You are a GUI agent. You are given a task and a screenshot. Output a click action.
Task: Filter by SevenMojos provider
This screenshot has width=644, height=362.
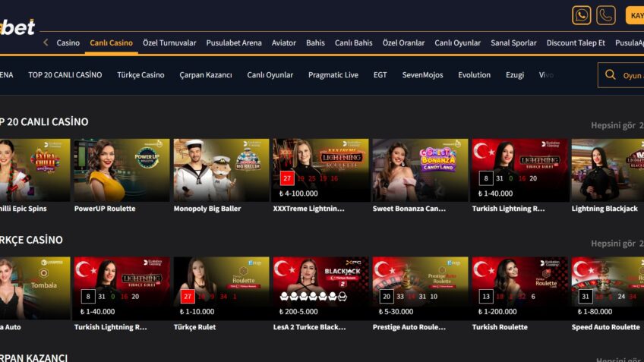[x=422, y=74]
